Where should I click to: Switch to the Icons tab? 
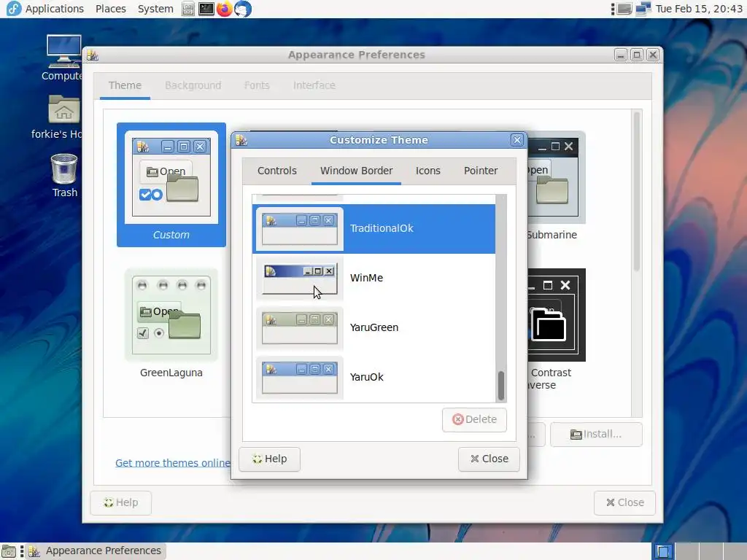427,171
